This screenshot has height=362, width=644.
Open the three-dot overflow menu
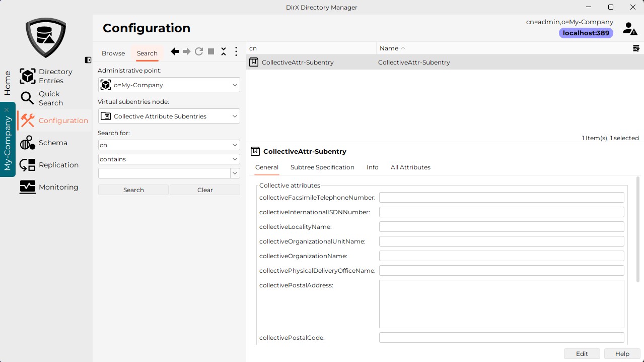[x=236, y=51]
